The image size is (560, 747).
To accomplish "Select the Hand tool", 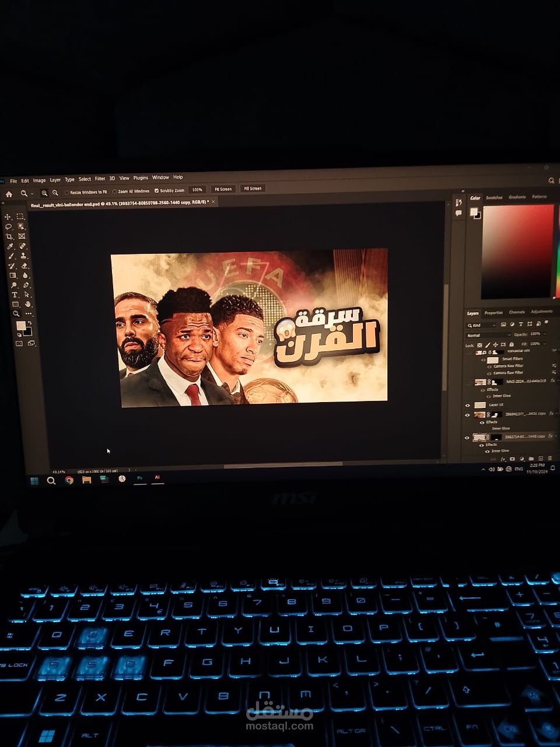I will 28,304.
